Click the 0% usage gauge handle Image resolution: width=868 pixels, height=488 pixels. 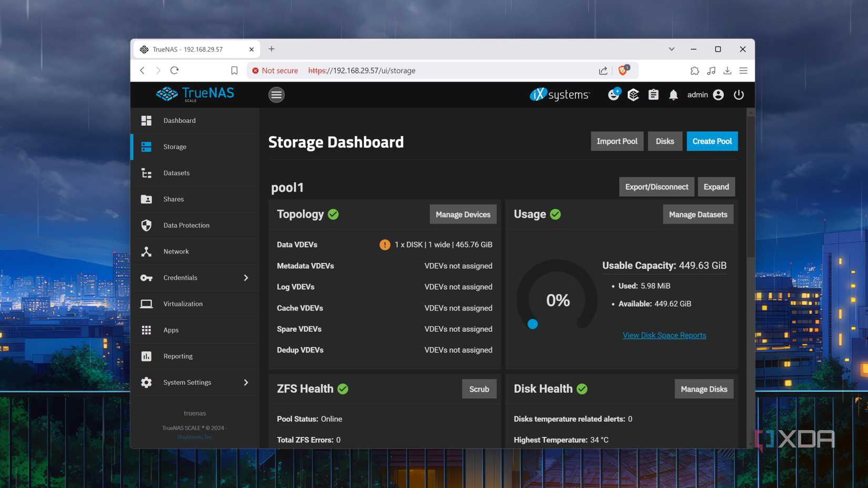point(532,324)
